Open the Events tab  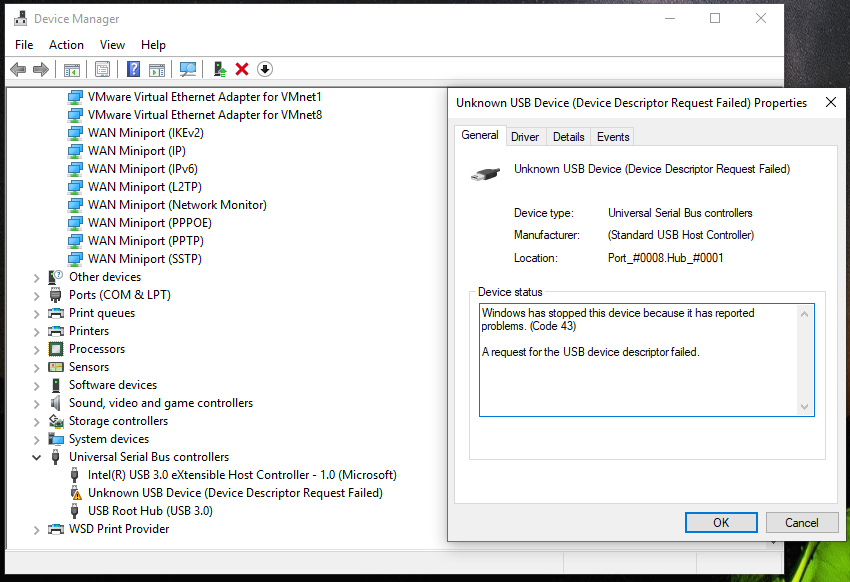[x=613, y=137]
